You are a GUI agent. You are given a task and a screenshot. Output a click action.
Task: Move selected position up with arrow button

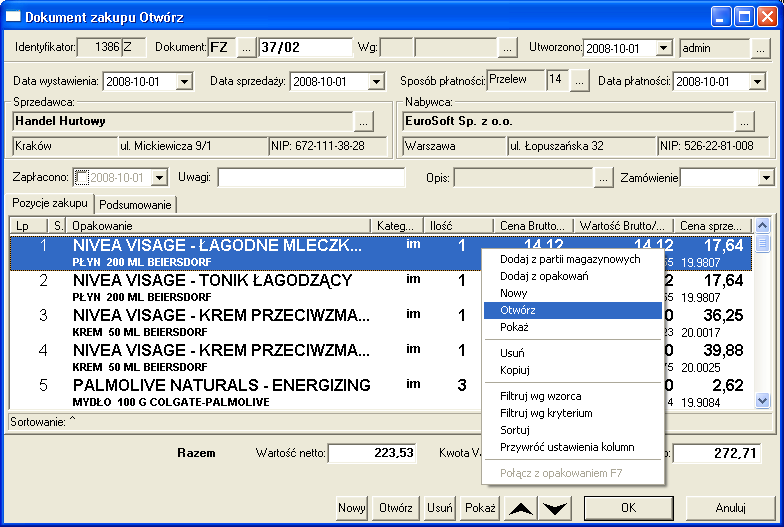click(x=520, y=508)
